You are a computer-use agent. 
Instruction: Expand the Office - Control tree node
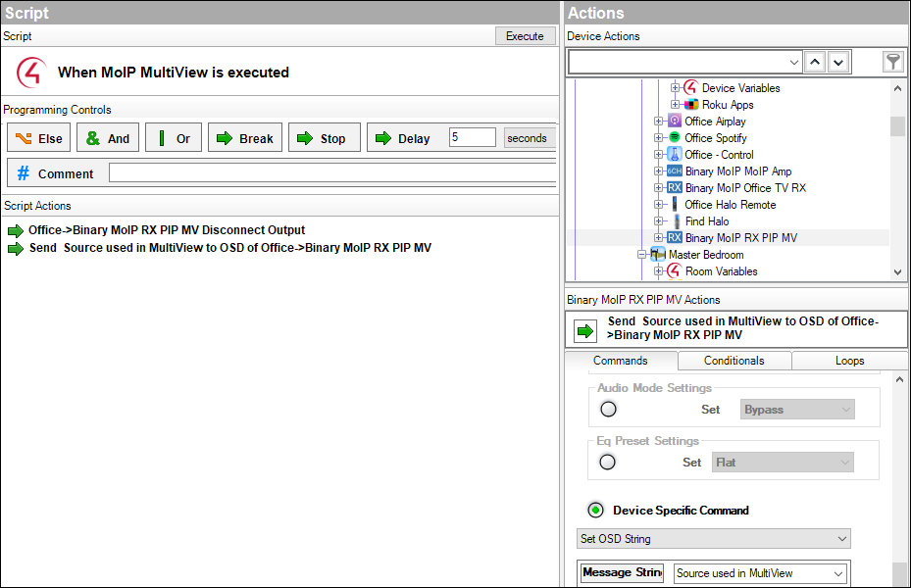coord(659,155)
